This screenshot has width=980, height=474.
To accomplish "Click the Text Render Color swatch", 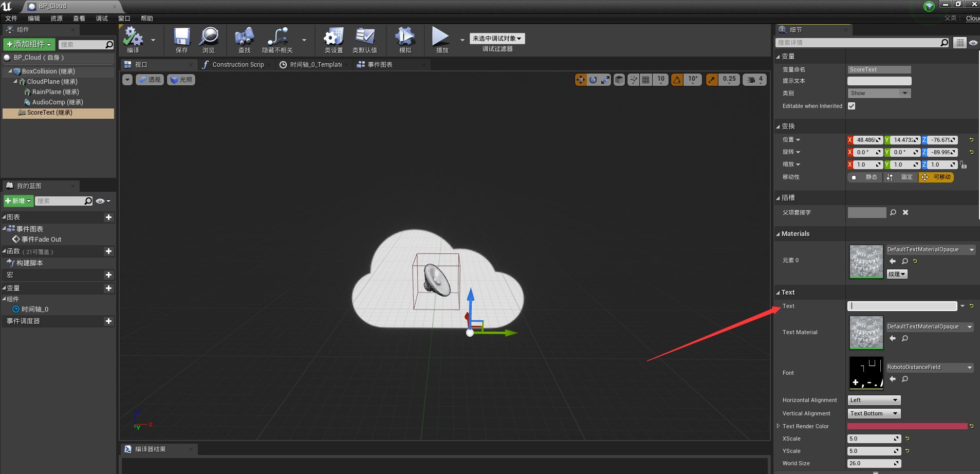I will [x=907, y=426].
